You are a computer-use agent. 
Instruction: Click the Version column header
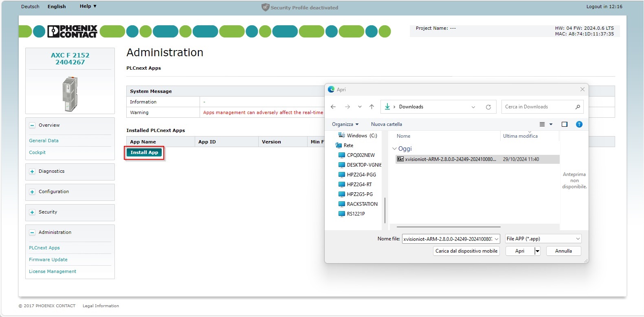282,142
